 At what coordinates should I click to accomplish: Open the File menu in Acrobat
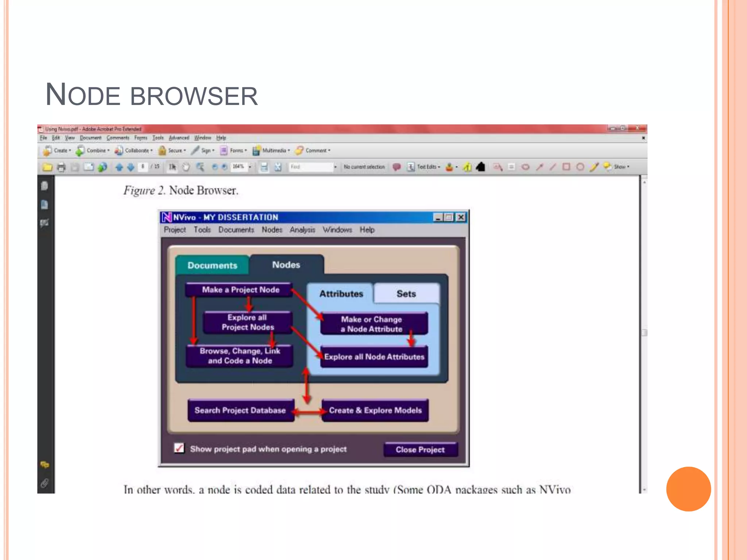pyautogui.click(x=43, y=138)
